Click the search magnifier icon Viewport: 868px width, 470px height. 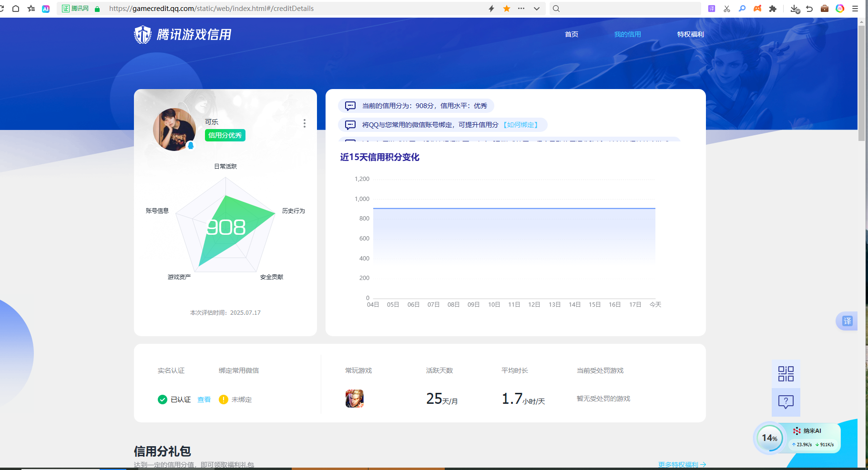556,9
